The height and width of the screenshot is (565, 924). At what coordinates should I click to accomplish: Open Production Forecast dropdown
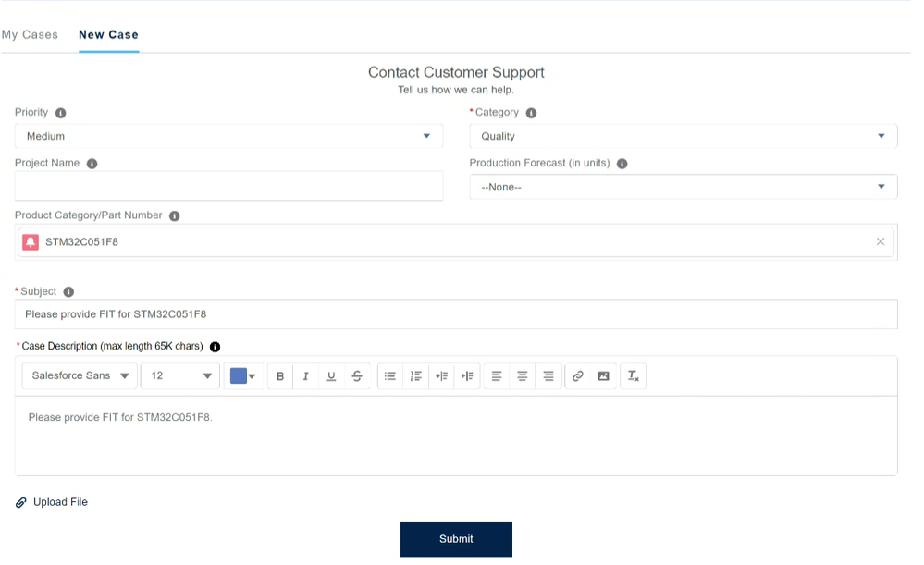tap(684, 187)
